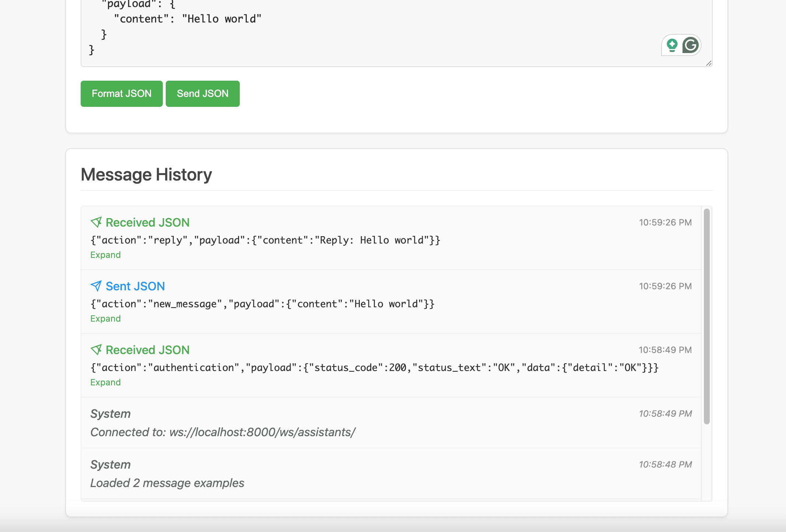The height and width of the screenshot is (532, 786).
Task: Click the 'Received JSON' heading of authentication message
Action: tap(148, 350)
